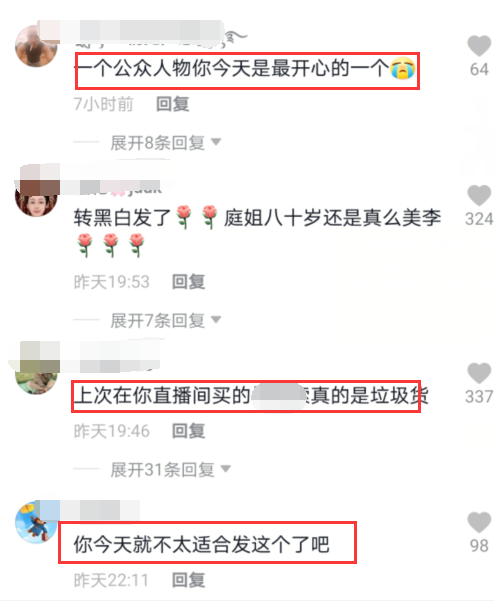Like the rose comment with 324 likes
The image size is (494, 601).
[x=479, y=195]
